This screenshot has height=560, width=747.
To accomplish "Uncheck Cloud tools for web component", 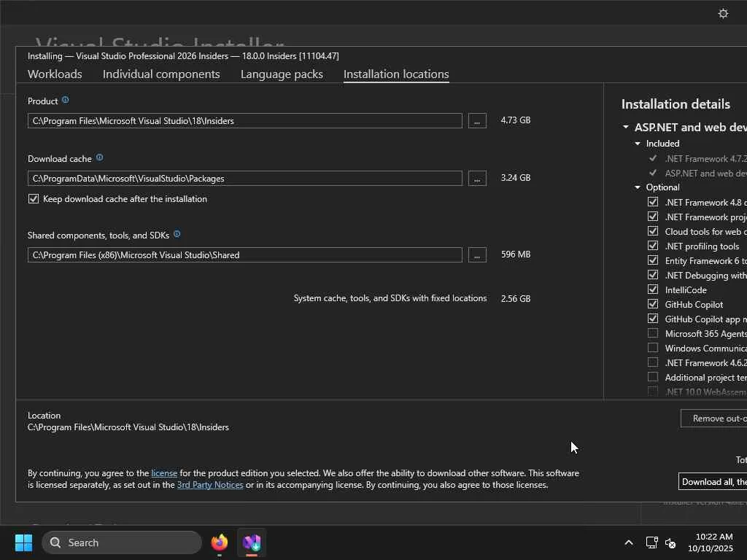I will [653, 231].
